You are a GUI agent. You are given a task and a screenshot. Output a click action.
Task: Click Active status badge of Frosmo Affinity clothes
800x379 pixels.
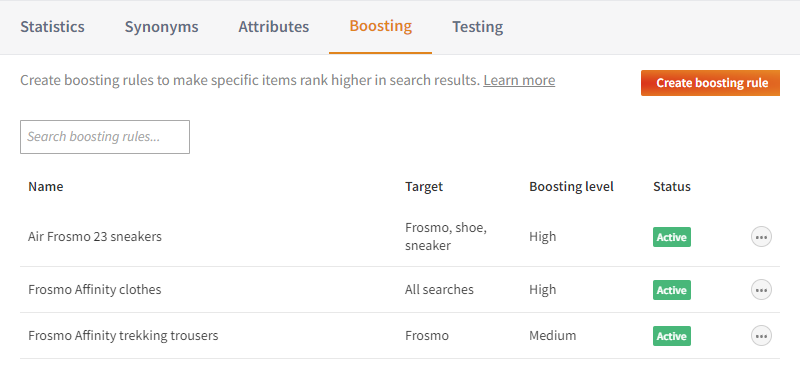[672, 290]
